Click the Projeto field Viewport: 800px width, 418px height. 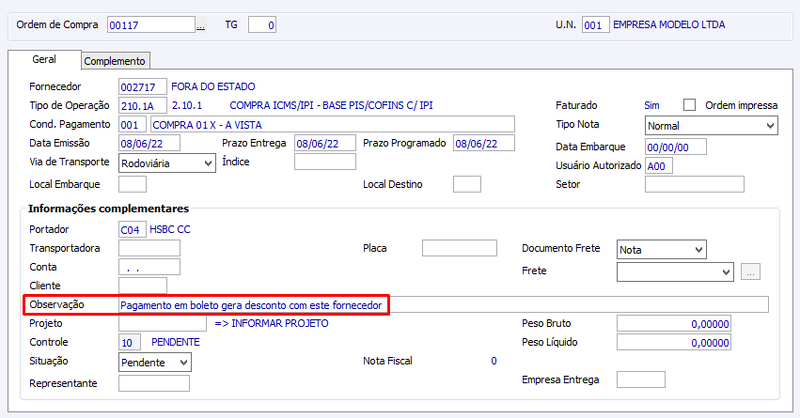[162, 324]
